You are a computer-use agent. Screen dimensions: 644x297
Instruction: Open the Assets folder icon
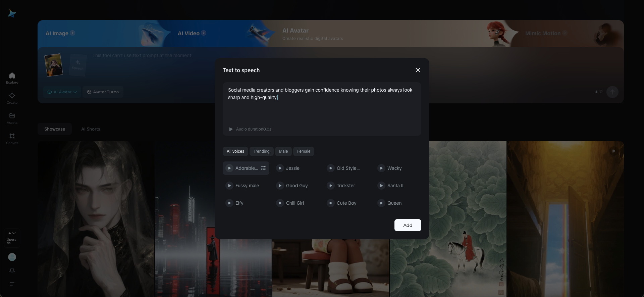12,118
